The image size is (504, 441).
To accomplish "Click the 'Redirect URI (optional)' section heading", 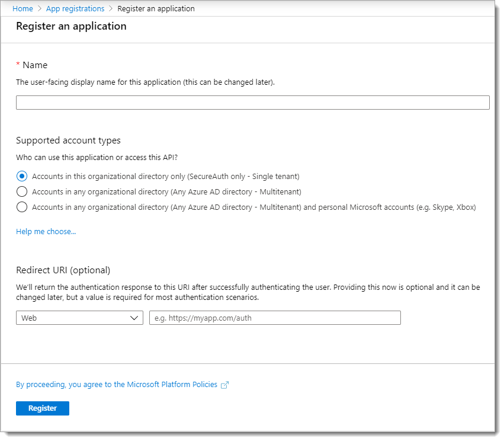I will (x=63, y=270).
